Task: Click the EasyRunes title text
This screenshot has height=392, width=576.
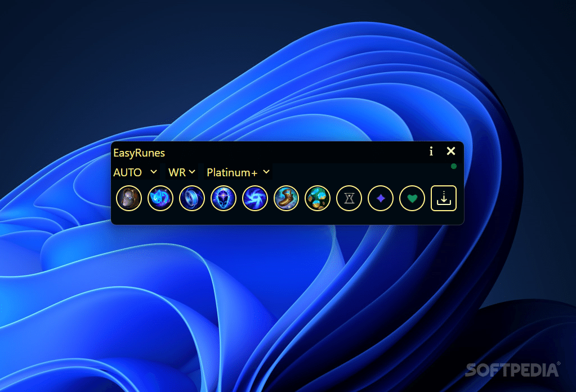Action: click(x=139, y=153)
